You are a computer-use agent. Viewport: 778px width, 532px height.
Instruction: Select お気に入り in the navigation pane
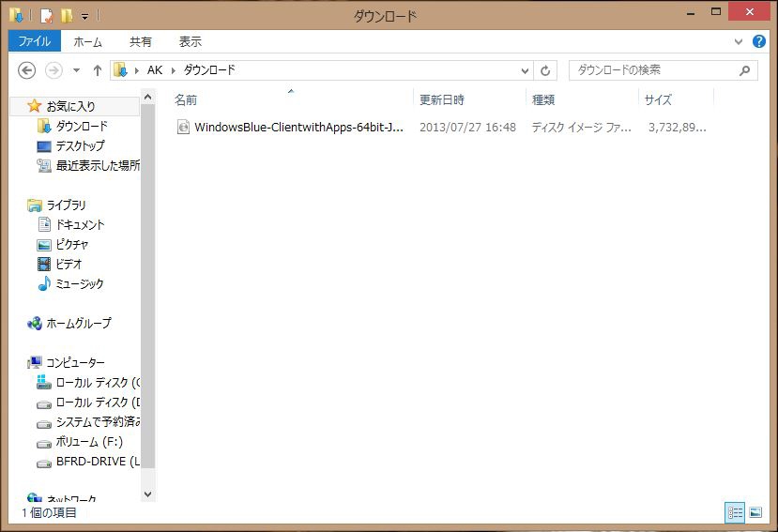coord(70,106)
